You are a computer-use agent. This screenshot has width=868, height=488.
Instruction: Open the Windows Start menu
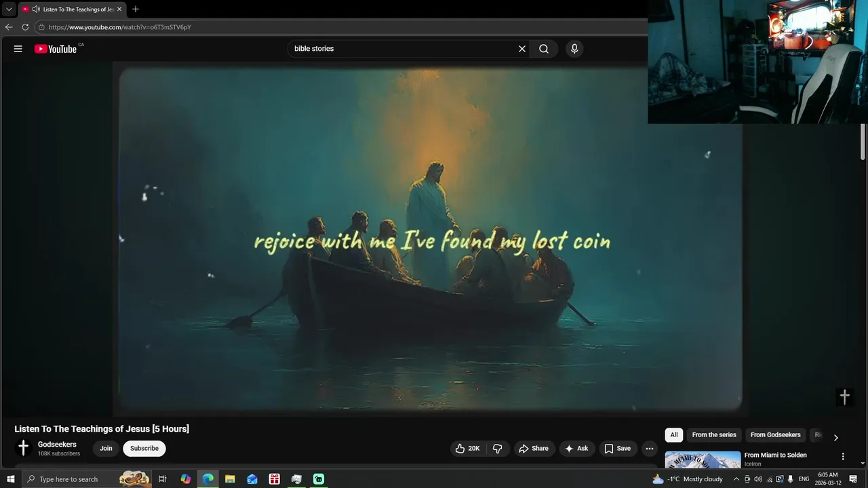point(11,479)
